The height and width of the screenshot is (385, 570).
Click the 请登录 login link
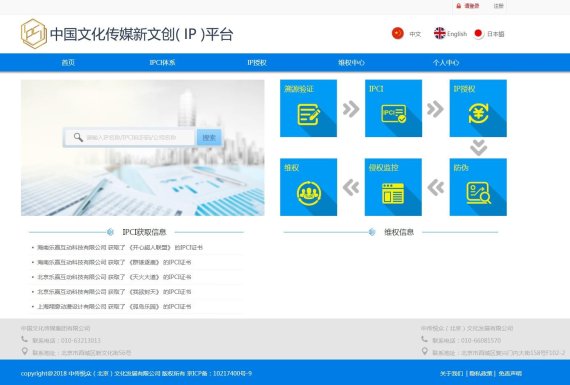point(472,6)
